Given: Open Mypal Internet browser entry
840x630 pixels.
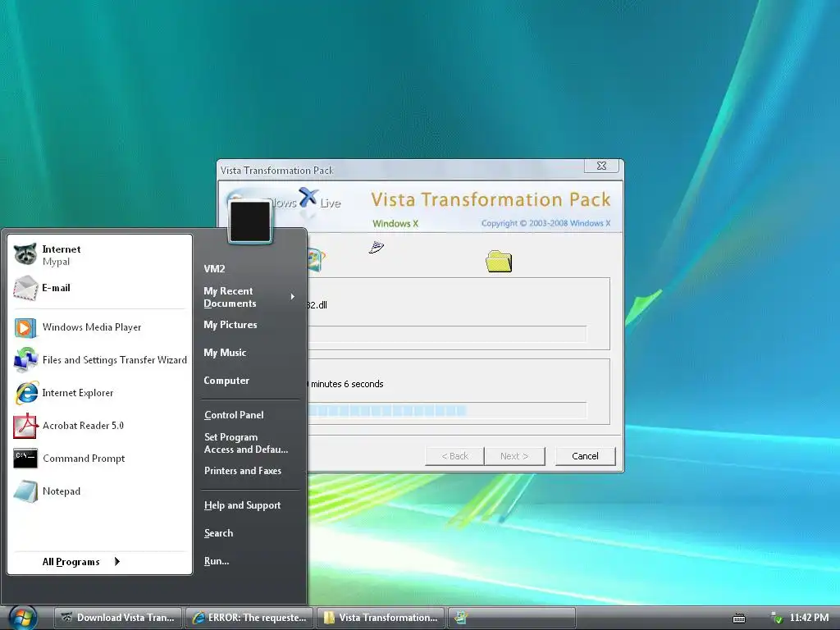Looking at the screenshot, I should [99, 255].
